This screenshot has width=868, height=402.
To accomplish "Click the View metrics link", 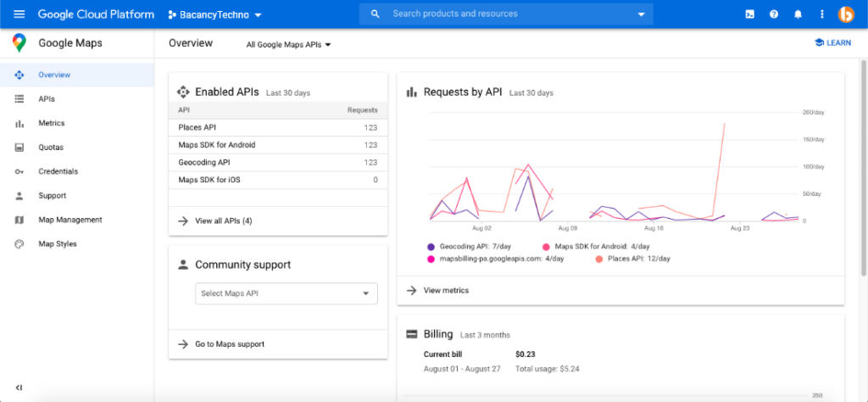I will tap(446, 290).
